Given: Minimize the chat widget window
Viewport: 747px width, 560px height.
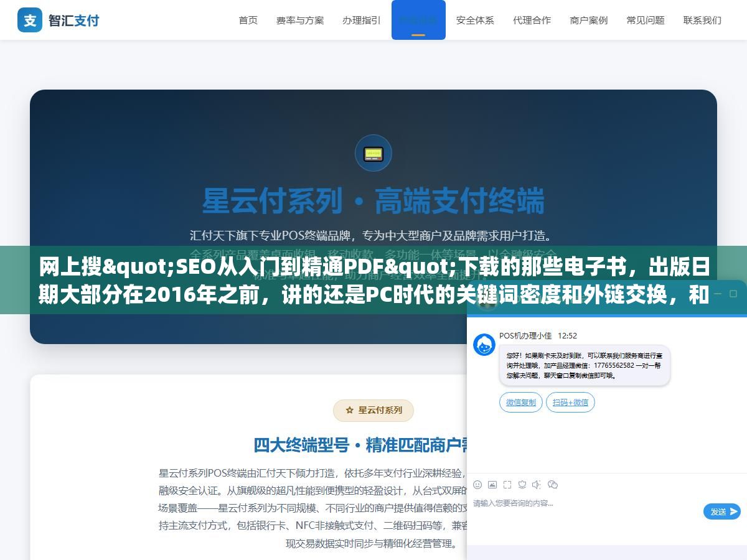Looking at the screenshot, I should click(718, 292).
